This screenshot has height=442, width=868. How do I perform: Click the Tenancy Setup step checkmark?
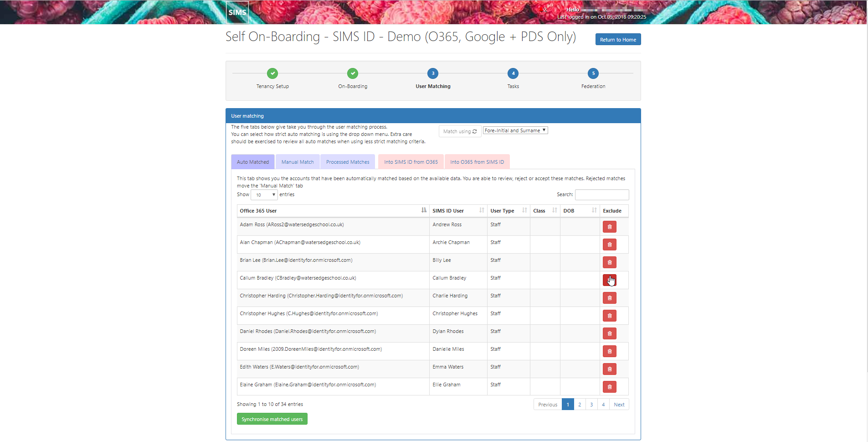point(272,73)
